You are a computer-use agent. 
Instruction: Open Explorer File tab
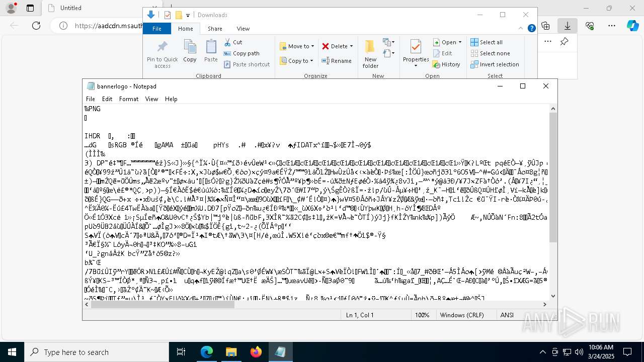point(157,29)
